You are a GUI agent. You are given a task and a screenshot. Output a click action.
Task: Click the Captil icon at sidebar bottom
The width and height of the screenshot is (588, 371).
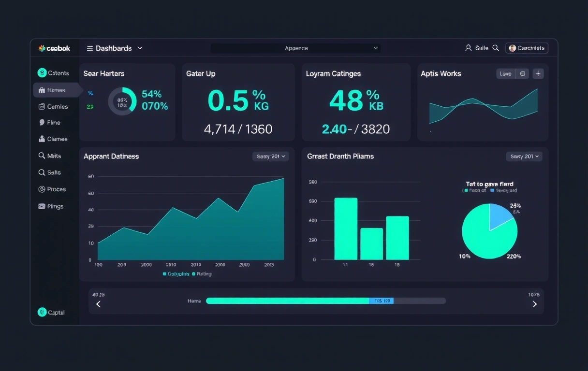click(42, 312)
